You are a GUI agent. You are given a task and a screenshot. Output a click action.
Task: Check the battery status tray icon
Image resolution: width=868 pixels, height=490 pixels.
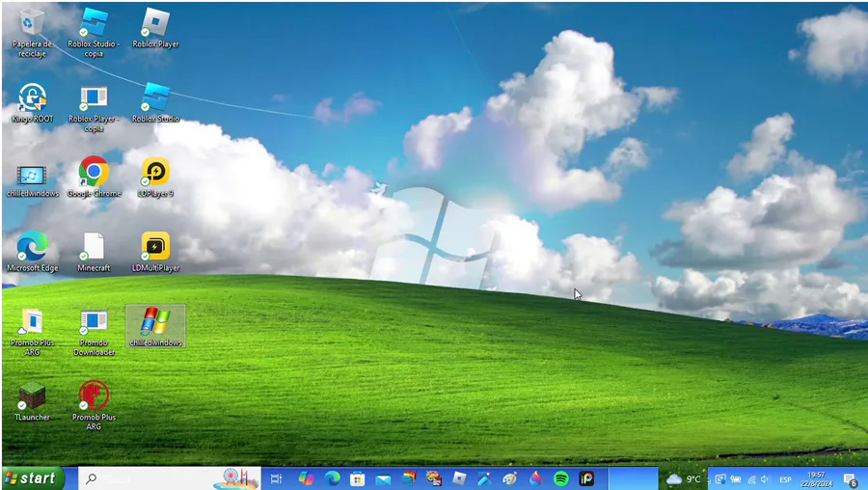(x=736, y=479)
